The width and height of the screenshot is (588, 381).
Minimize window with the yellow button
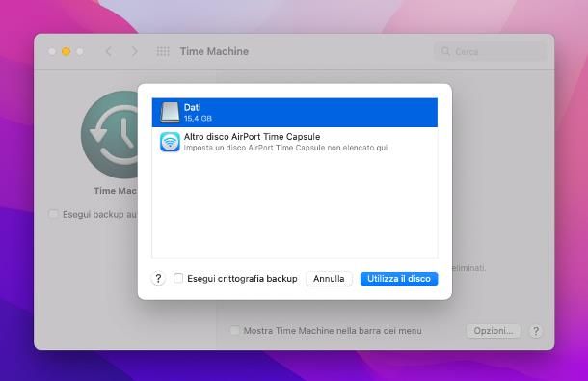(x=66, y=51)
